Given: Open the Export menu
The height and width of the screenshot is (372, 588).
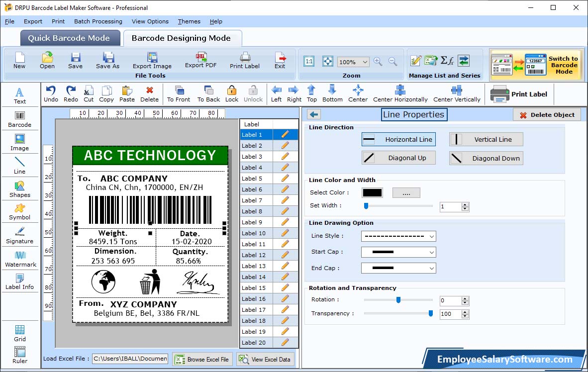Looking at the screenshot, I should click(x=33, y=21).
